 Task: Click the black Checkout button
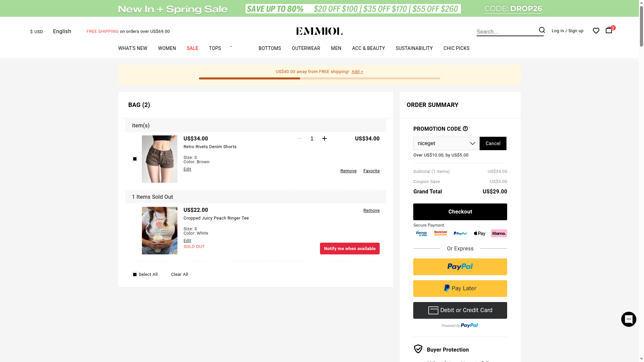click(460, 212)
